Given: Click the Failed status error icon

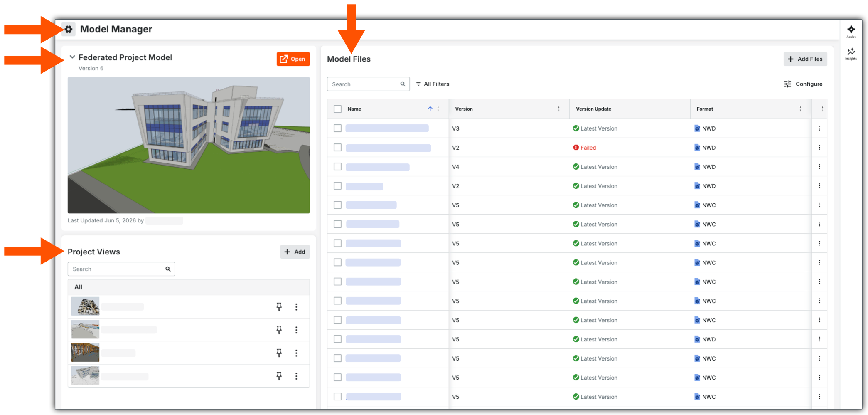Looking at the screenshot, I should [x=576, y=148].
